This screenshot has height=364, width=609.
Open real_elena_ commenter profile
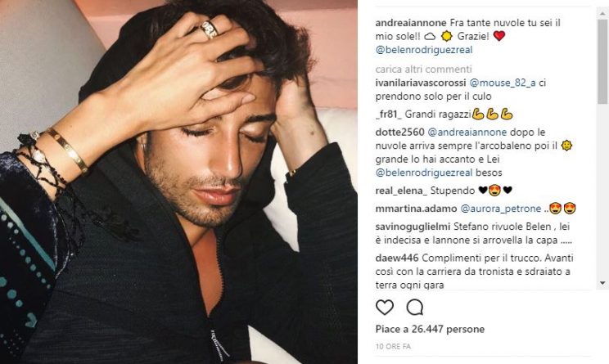click(401, 191)
